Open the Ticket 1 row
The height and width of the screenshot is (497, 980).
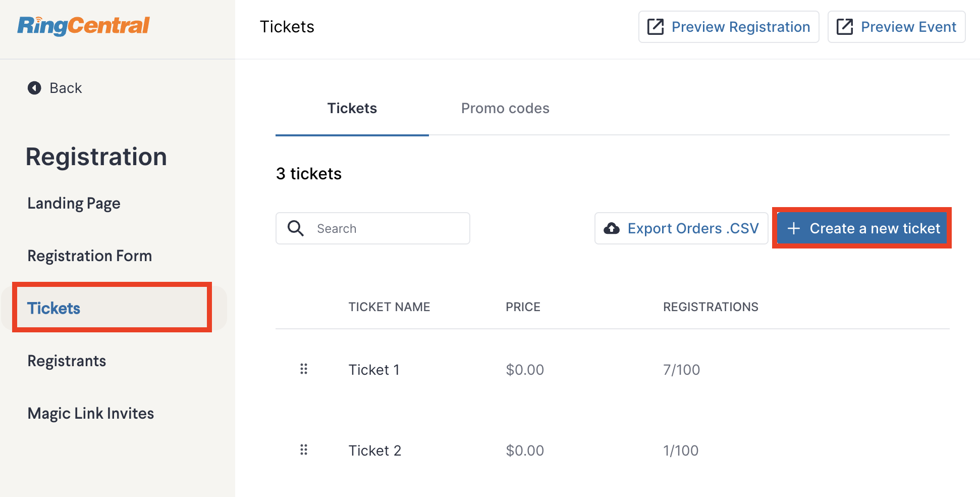613,370
